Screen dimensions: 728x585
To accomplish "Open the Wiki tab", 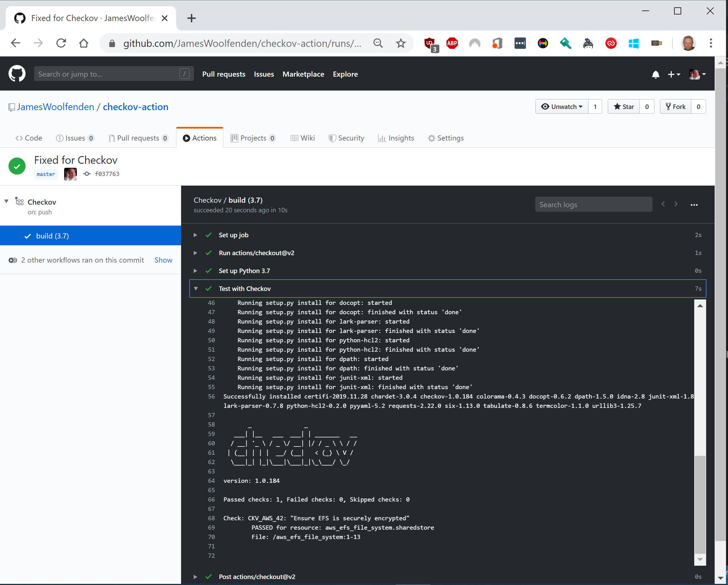I will [x=303, y=138].
